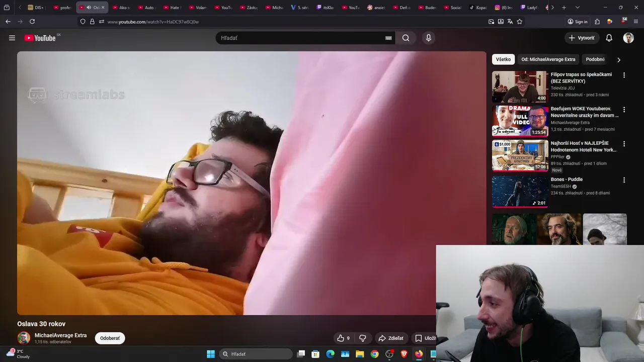
Task: Switch to Brave browser in the taskbar
Action: coord(404,354)
